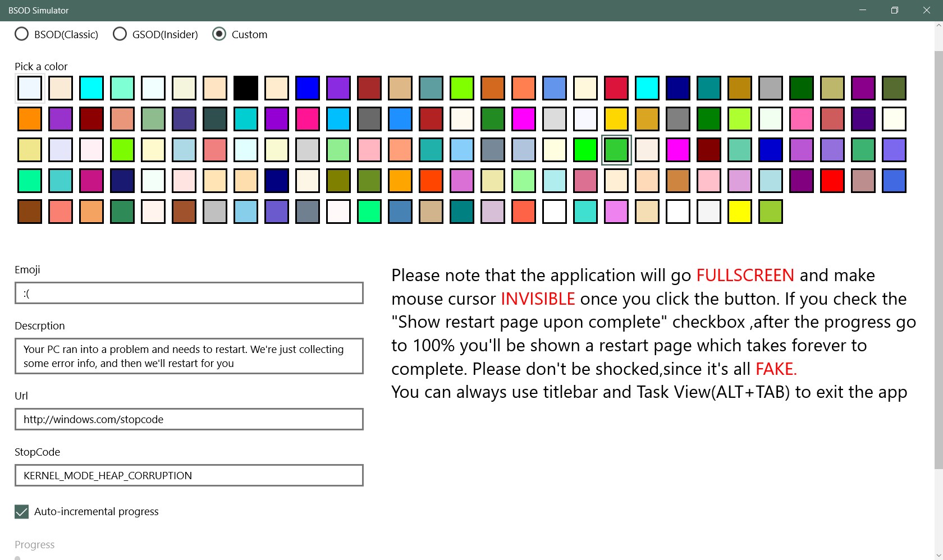The image size is (943, 560).
Task: Pick the bright yellow swatch beside yellow-green
Action: click(x=740, y=212)
